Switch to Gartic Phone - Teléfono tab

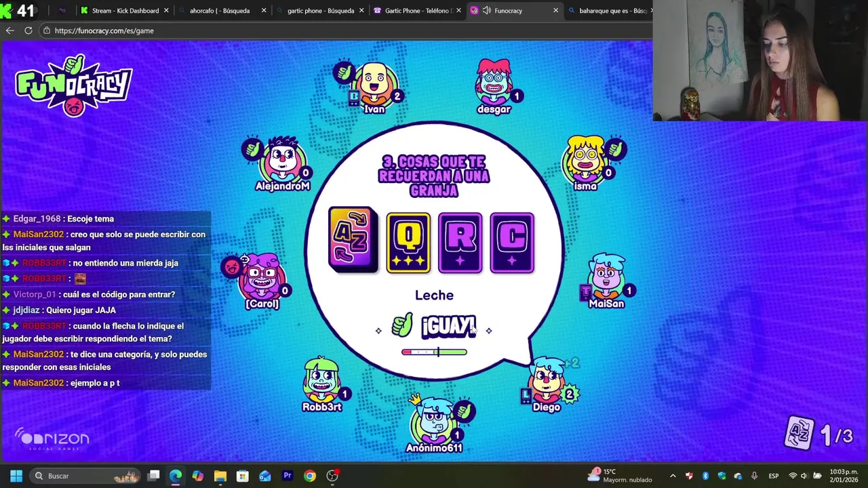pyautogui.click(x=418, y=10)
